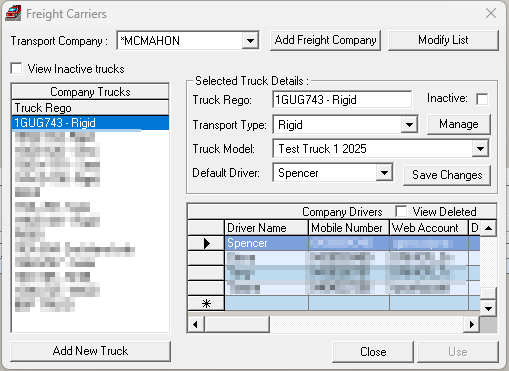Click the Truck Rego input field
This screenshot has width=509, height=371.
point(342,100)
